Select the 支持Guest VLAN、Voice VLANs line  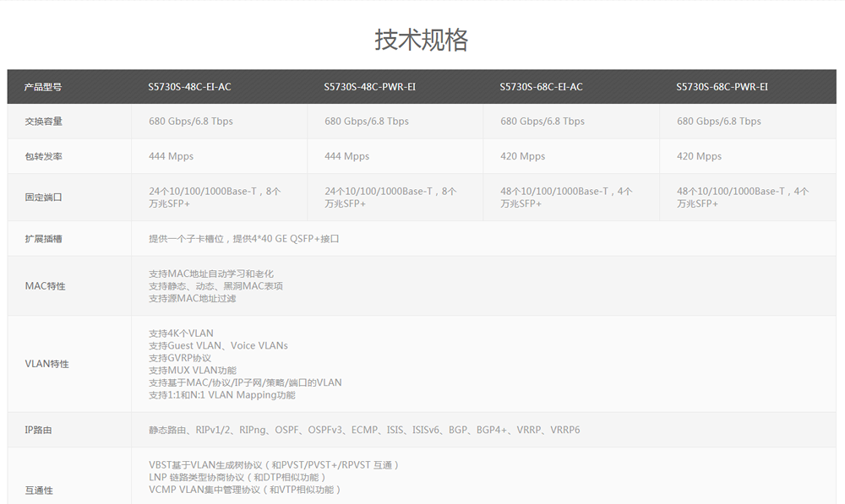(217, 345)
